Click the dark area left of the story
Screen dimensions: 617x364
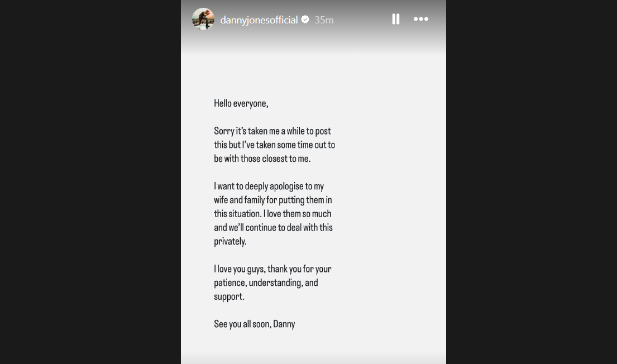coord(89,182)
